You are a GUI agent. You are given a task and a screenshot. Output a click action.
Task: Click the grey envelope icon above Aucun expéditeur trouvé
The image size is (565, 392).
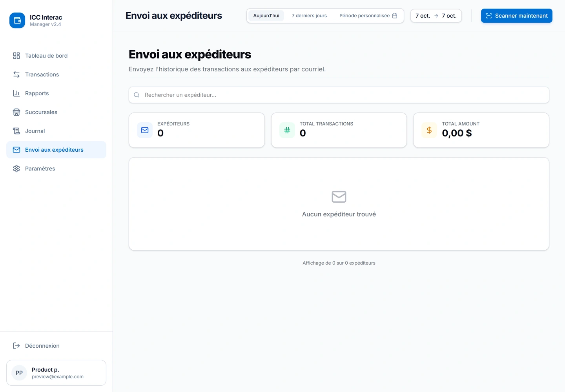click(339, 197)
